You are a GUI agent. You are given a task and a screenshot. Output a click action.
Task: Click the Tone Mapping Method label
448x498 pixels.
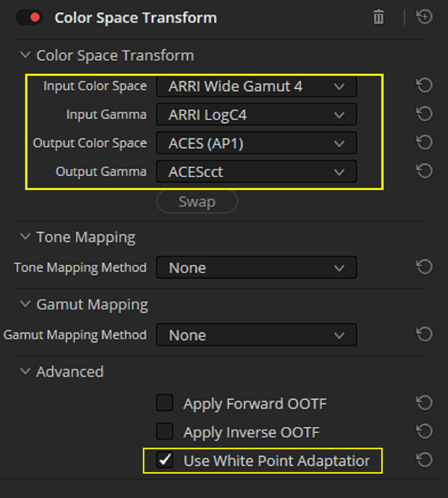pos(80,268)
